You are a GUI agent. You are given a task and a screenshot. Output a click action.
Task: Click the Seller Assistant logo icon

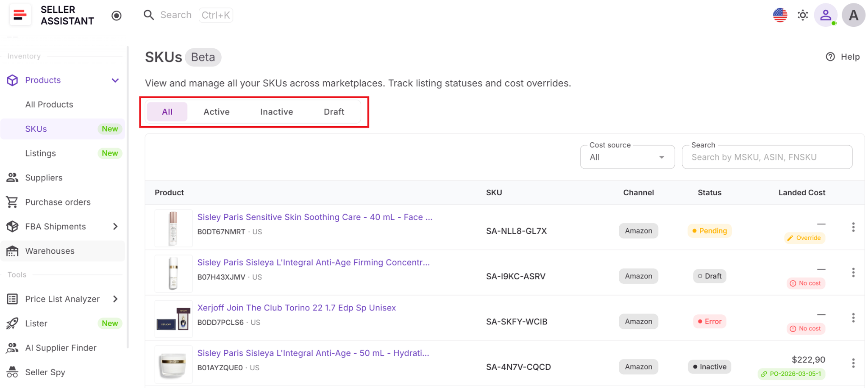point(20,15)
